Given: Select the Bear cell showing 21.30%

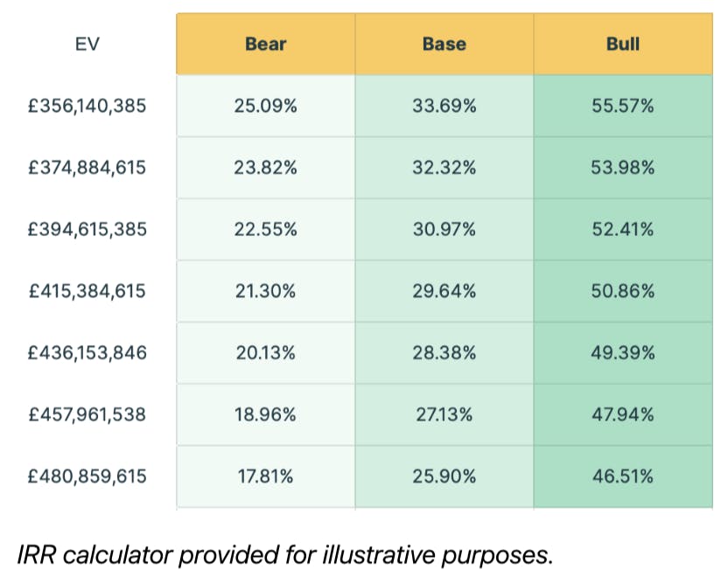Looking at the screenshot, I should 265,291.
